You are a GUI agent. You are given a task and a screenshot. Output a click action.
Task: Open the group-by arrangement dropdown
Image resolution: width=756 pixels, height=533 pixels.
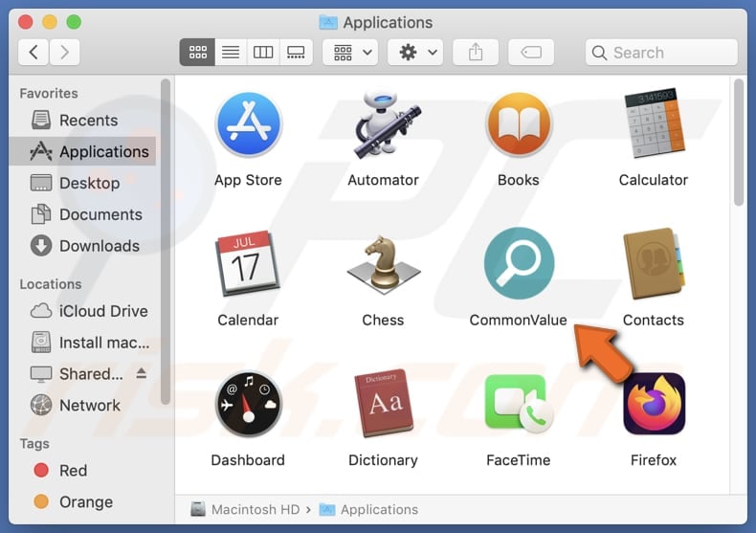350,52
